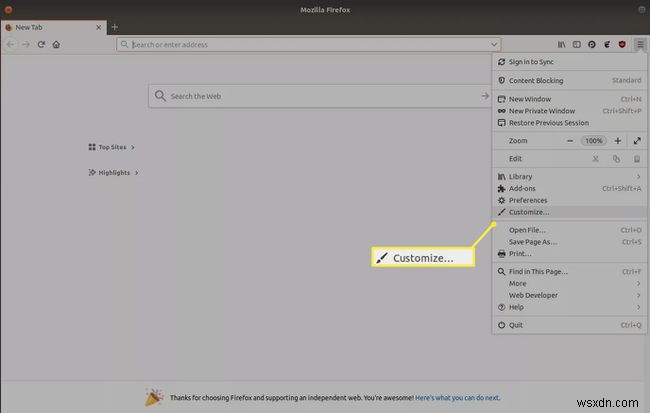Open a new tab with plus button

115,27
